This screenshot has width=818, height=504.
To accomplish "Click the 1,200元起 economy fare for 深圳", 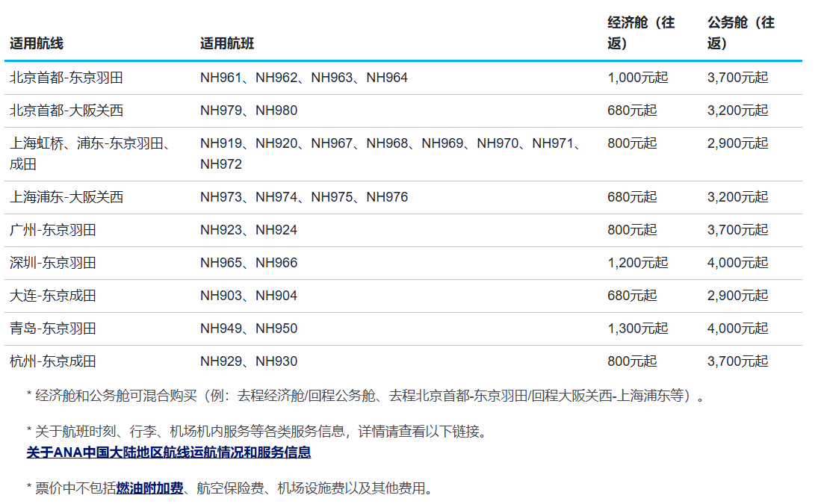I will (x=637, y=263).
